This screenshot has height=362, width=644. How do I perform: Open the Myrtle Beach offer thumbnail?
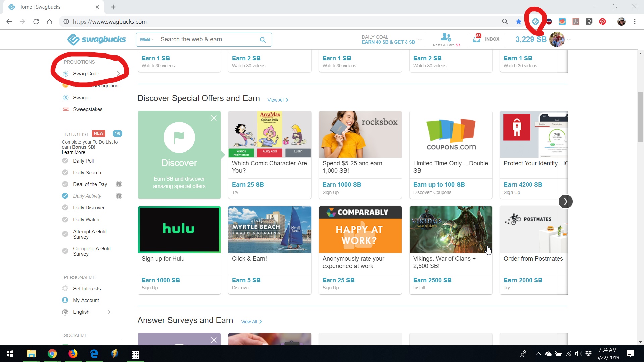click(x=270, y=230)
